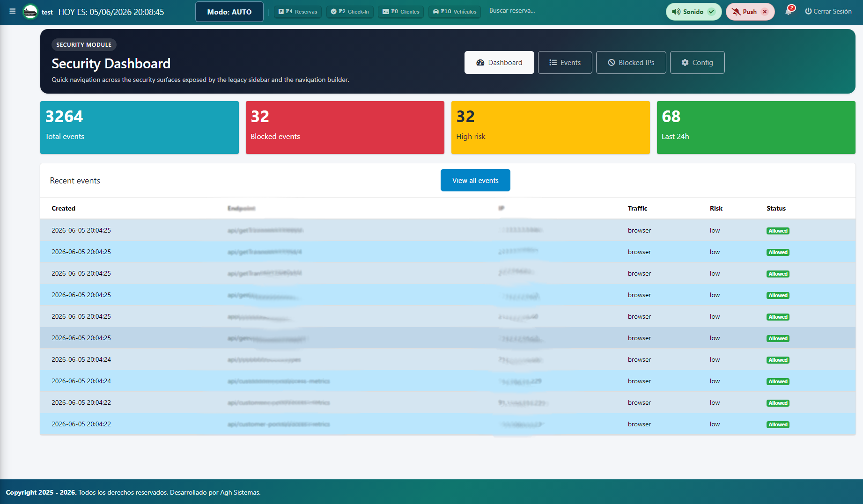Open F10 Vehículos shortcut

coord(455,12)
